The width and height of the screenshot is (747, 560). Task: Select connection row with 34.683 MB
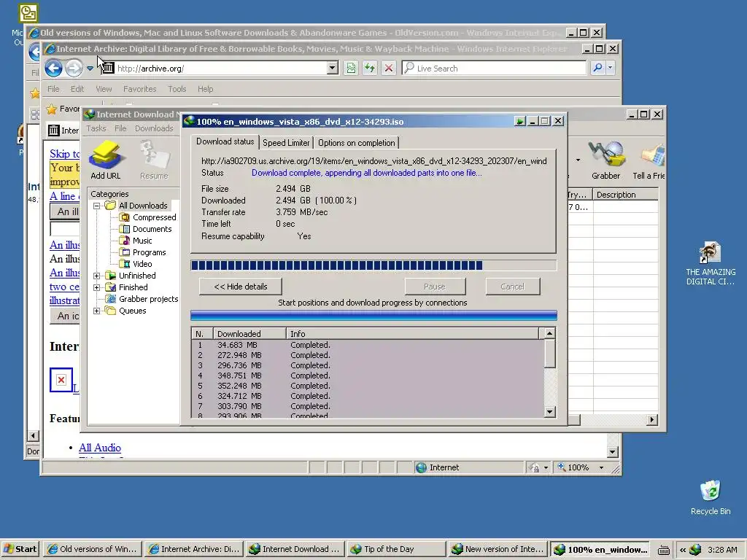pos(368,345)
